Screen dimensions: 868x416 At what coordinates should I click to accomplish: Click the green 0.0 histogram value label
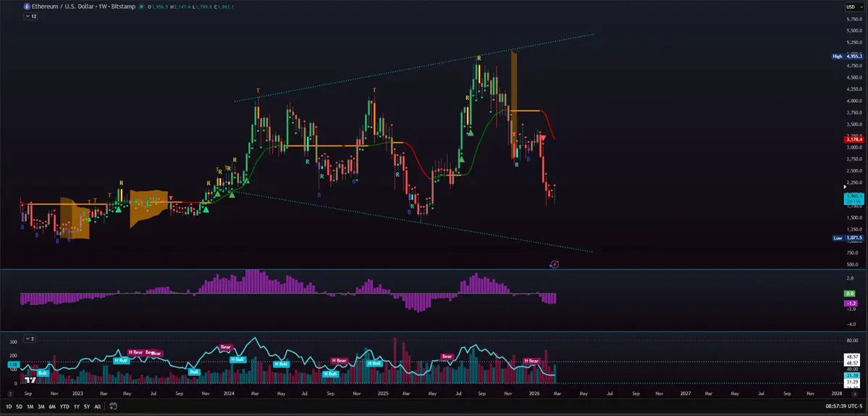(851, 293)
